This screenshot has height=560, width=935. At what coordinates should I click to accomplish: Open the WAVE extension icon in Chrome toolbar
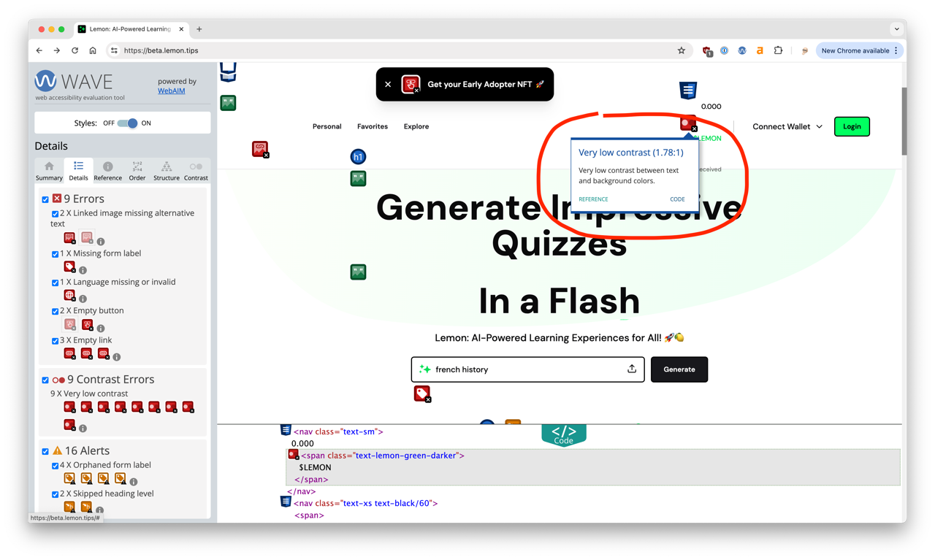coord(742,50)
